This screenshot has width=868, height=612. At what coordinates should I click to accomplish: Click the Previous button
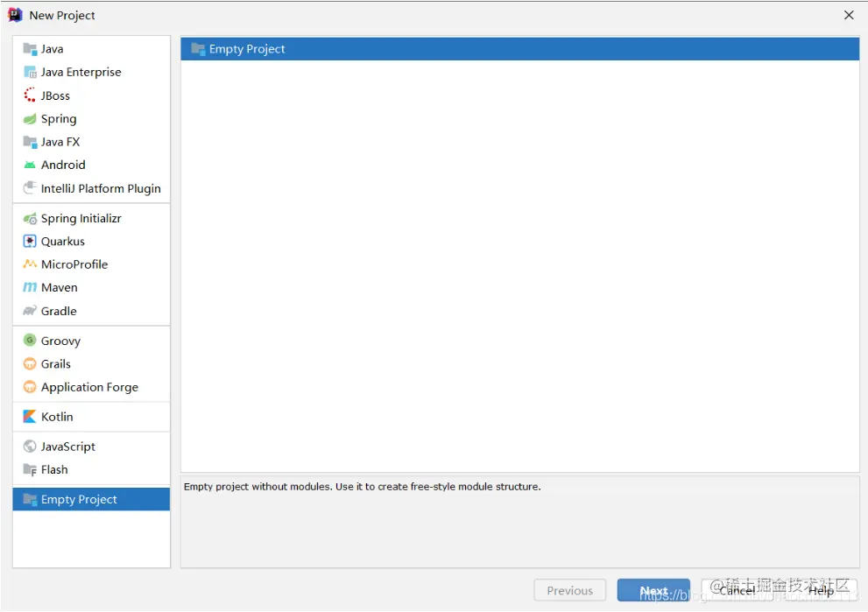(569, 590)
